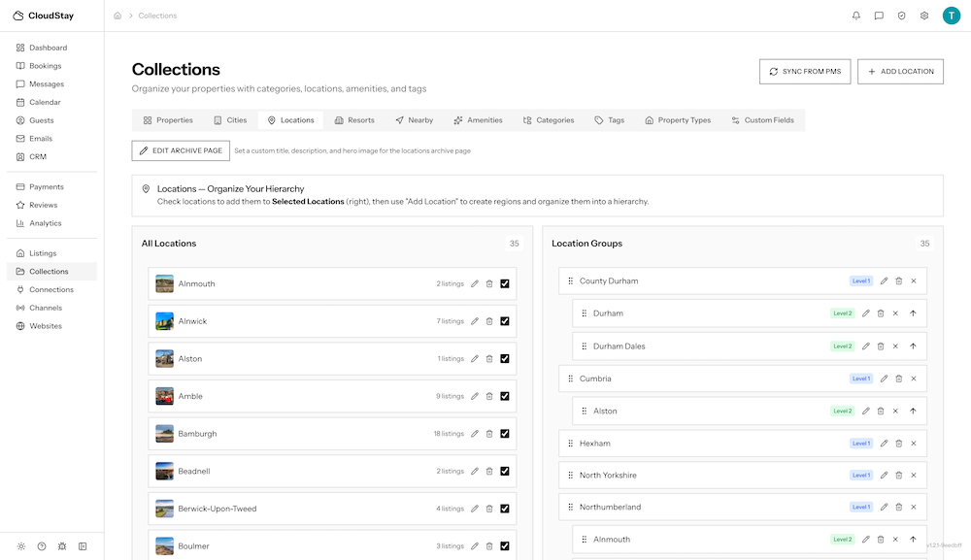Open the Property Types tab
Viewport: 971px width, 560px height.
pyautogui.click(x=680, y=119)
